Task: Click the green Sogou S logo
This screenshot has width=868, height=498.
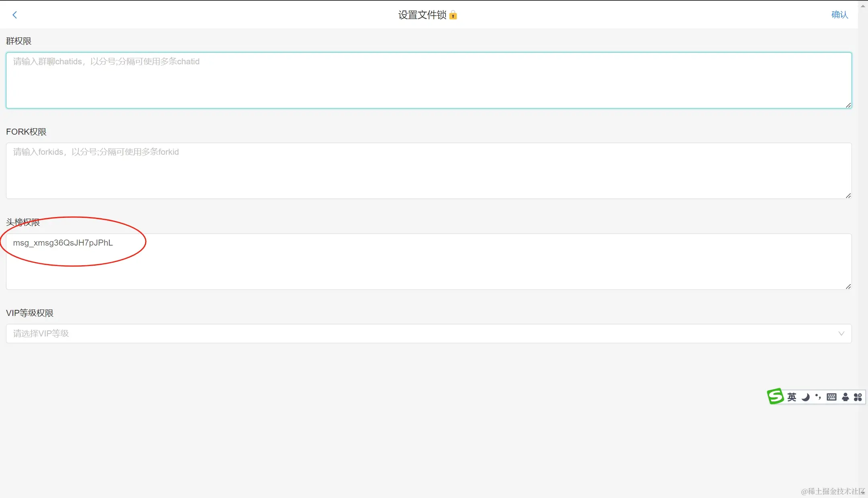Action: point(775,396)
